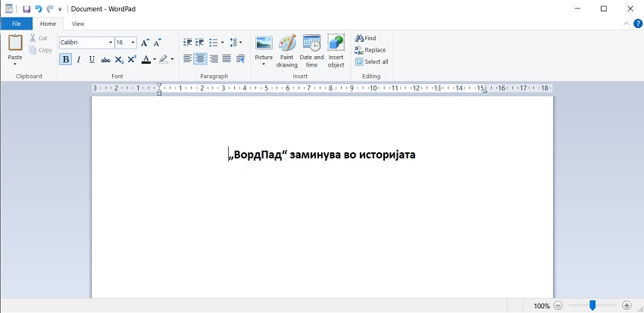
Task: Open the File menu
Action: [x=17, y=23]
